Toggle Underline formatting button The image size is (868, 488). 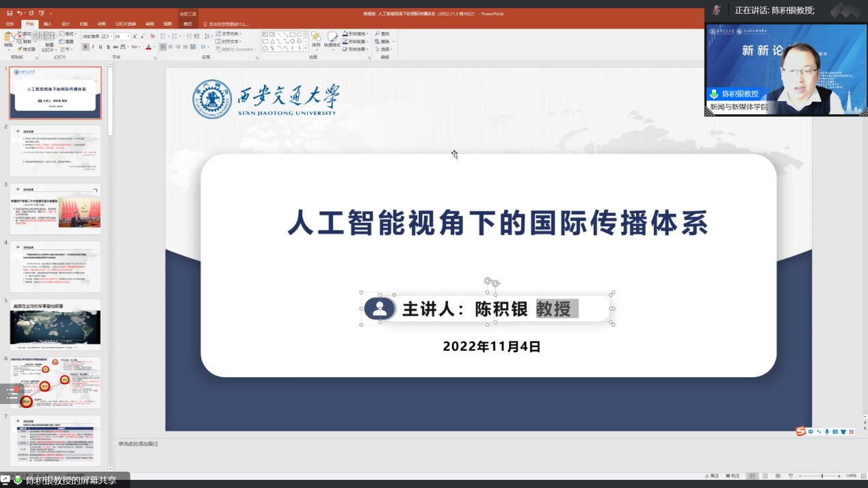point(101,47)
